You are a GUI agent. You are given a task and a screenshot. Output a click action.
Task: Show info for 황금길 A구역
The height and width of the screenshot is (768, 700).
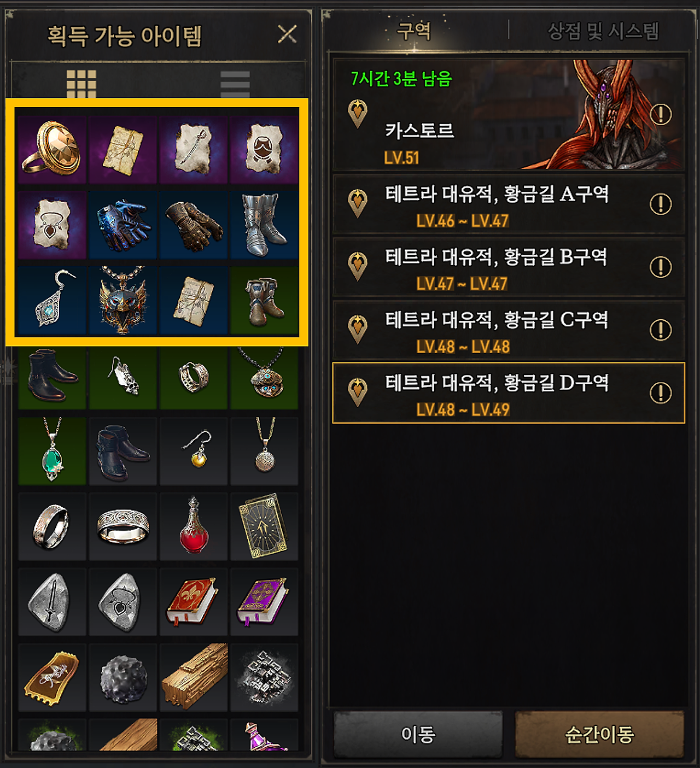click(661, 204)
